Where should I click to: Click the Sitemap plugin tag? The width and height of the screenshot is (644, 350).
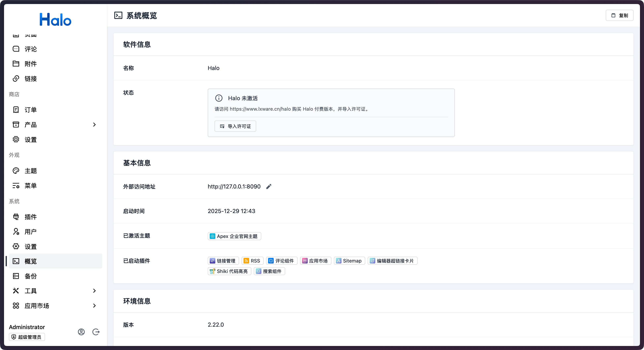(x=349, y=261)
